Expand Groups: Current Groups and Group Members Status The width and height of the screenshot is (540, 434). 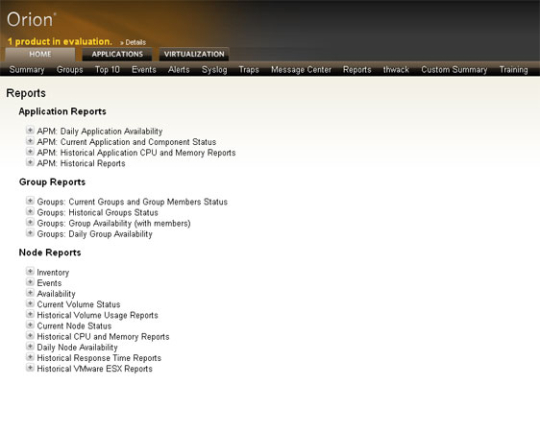click(x=30, y=201)
